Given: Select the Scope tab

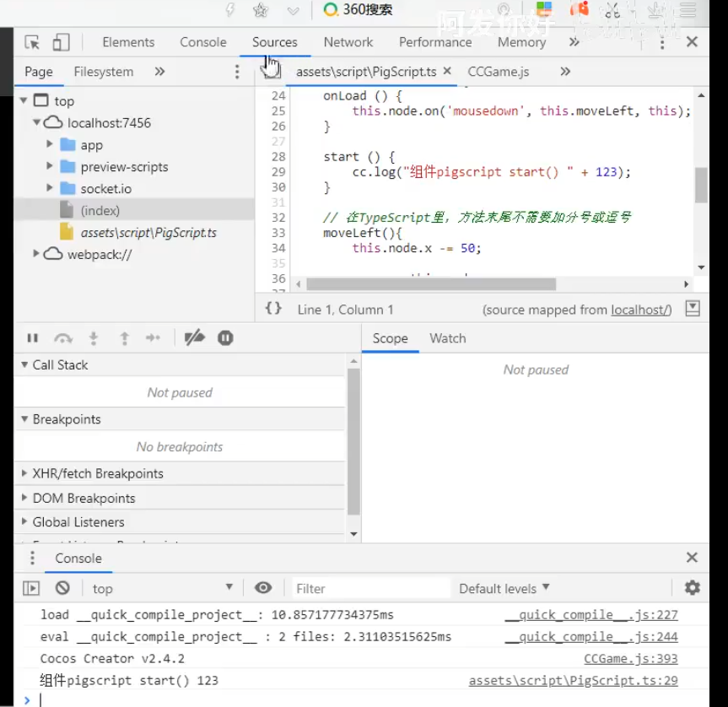Looking at the screenshot, I should click(x=390, y=338).
